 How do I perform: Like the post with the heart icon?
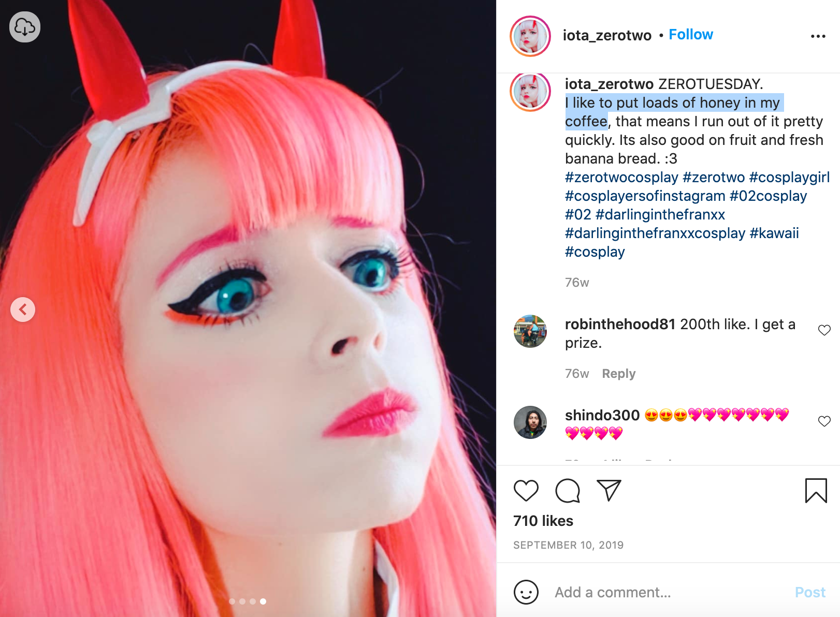[526, 491]
